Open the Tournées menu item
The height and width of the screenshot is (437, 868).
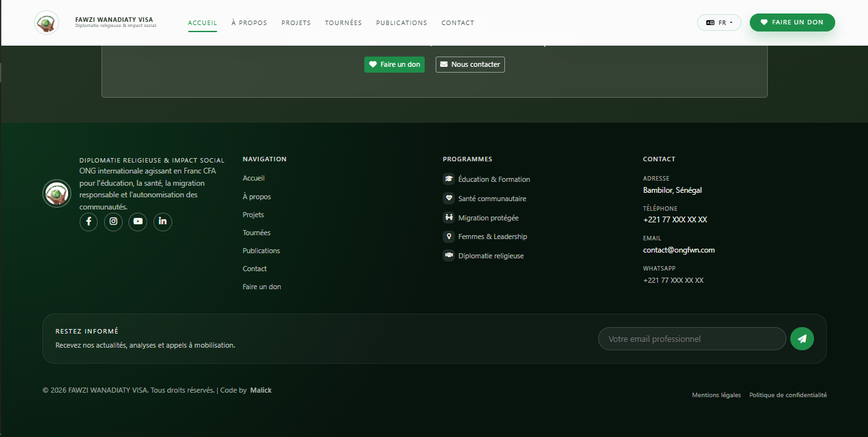pyautogui.click(x=343, y=23)
